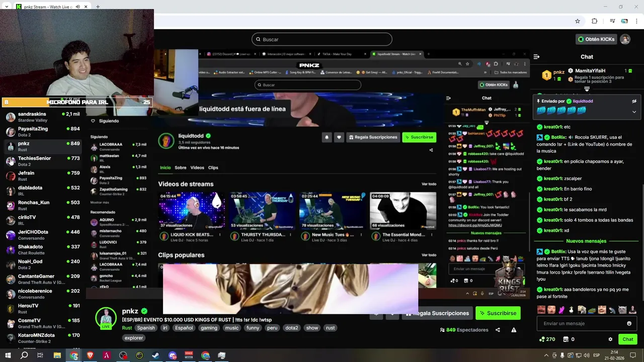Open browser extensions puzzle icon
Viewport: 644px width, 362px height.
[x=595, y=21]
